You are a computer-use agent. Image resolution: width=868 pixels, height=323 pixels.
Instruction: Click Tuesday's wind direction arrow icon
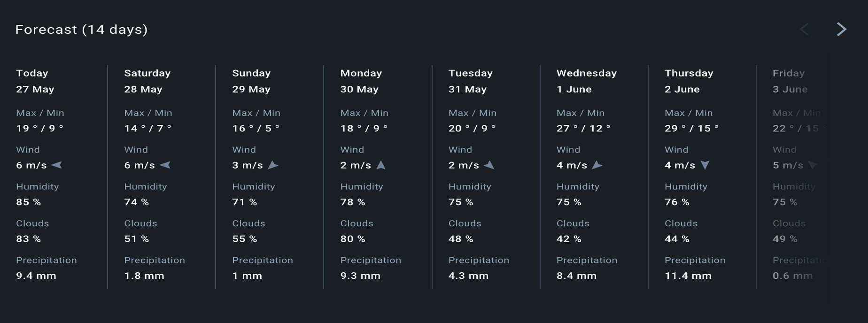(489, 165)
